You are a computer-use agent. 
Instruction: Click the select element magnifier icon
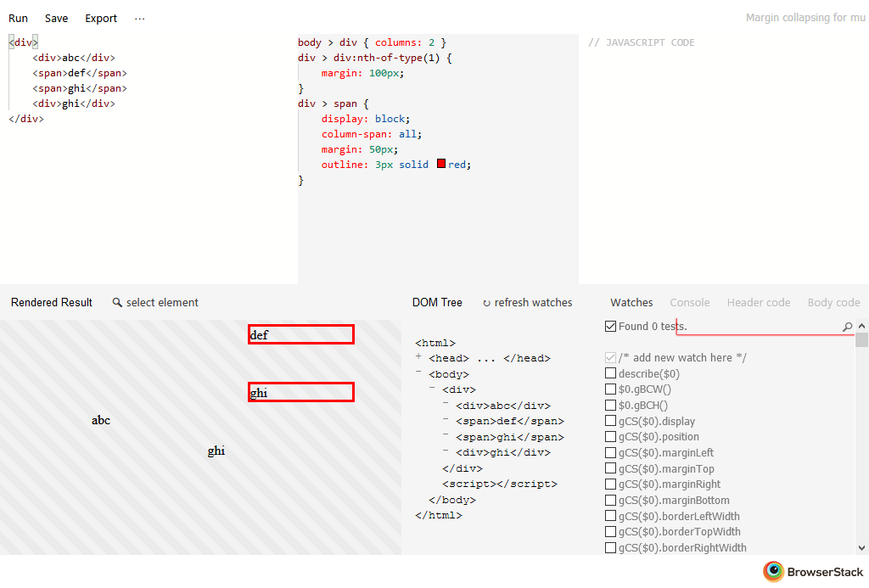[x=117, y=303]
